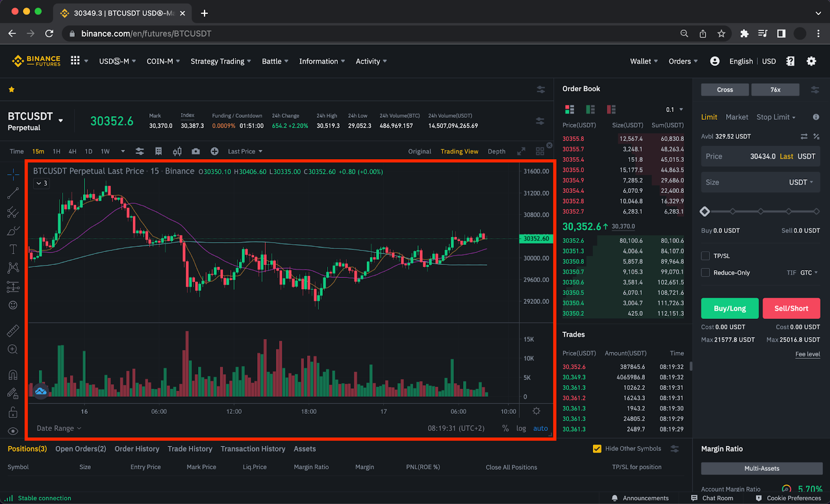This screenshot has height=504, width=830.
Task: Open the chart grid layout icon
Action: (x=540, y=151)
